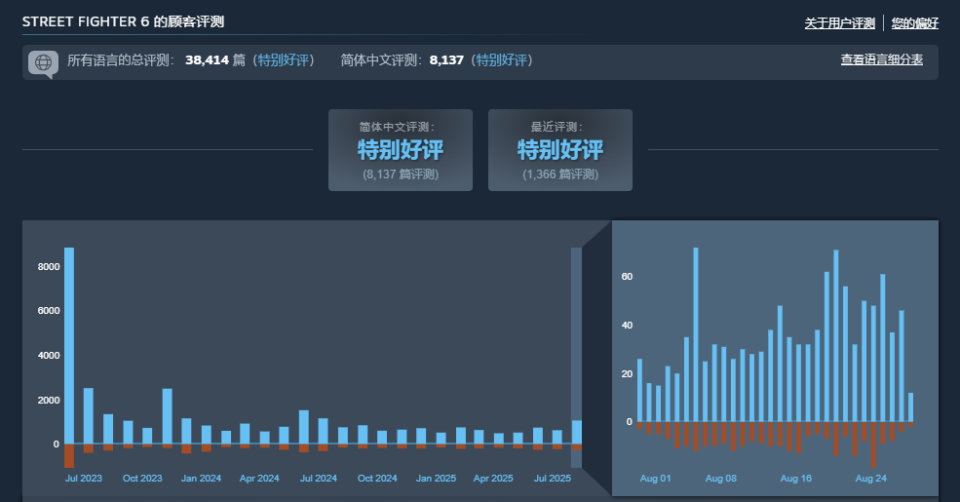
Task: Click first blue bar in the recent daily chart
Action: click(x=640, y=390)
